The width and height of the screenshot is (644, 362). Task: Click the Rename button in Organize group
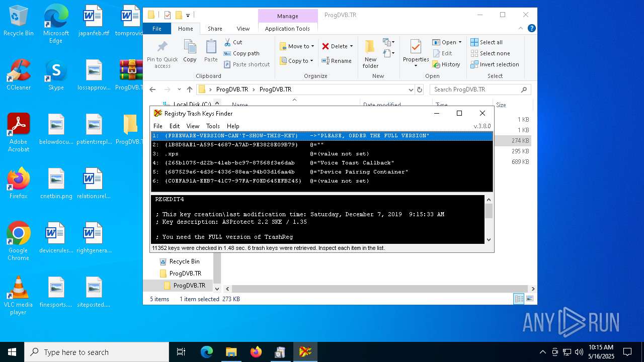[x=337, y=61]
